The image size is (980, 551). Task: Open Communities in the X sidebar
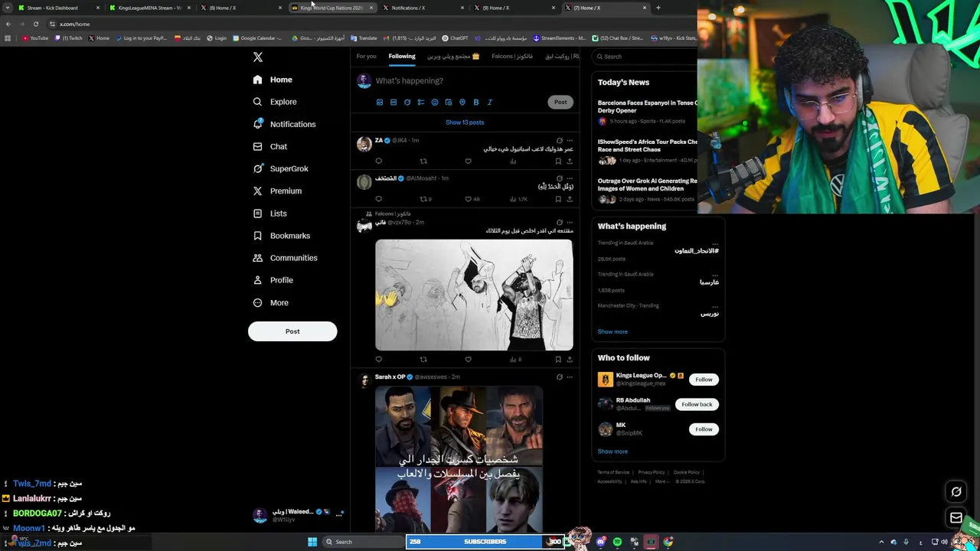coord(285,258)
